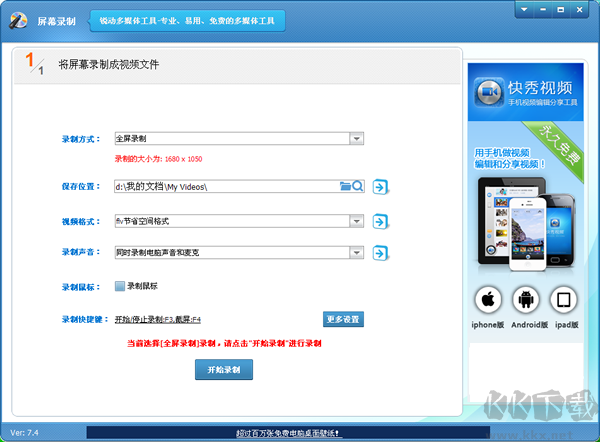Image resolution: width=600 pixels, height=442 pixels.
Task: Open the title bar dropdown menu arrow
Action: [524, 10]
